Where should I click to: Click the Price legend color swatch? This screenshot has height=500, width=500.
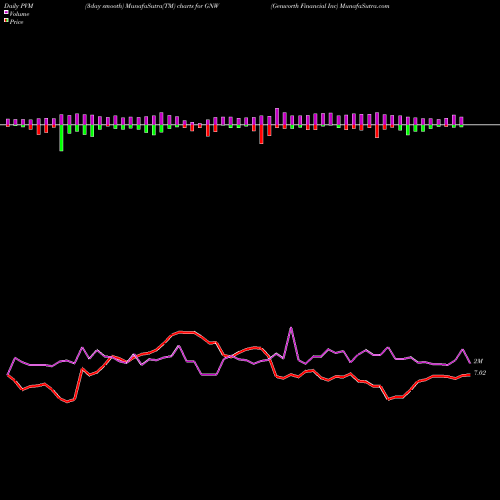point(6,21)
